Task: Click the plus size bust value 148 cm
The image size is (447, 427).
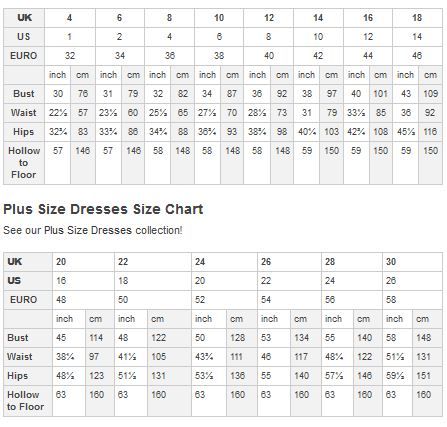Action: point(427,338)
